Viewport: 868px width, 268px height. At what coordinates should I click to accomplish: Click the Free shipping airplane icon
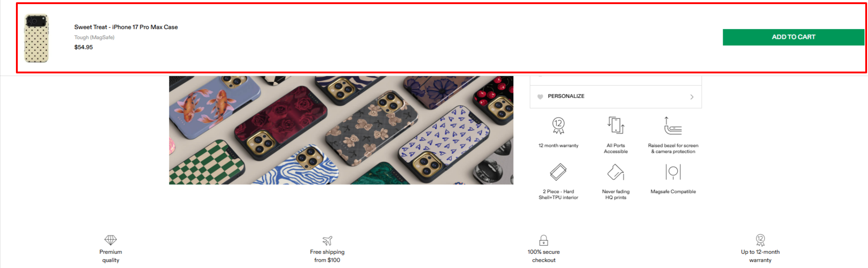[x=327, y=240]
